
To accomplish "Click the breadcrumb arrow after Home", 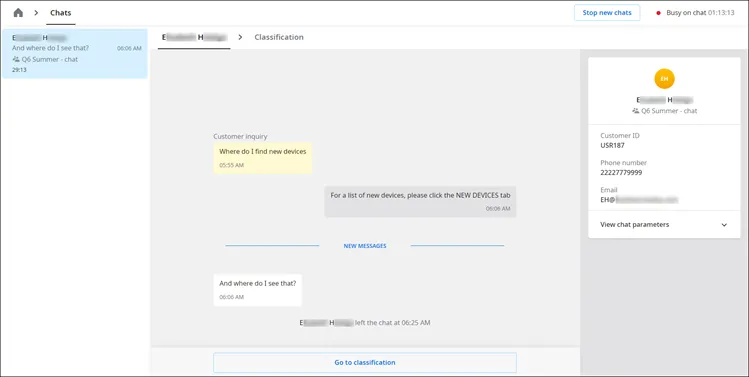I will click(x=36, y=13).
